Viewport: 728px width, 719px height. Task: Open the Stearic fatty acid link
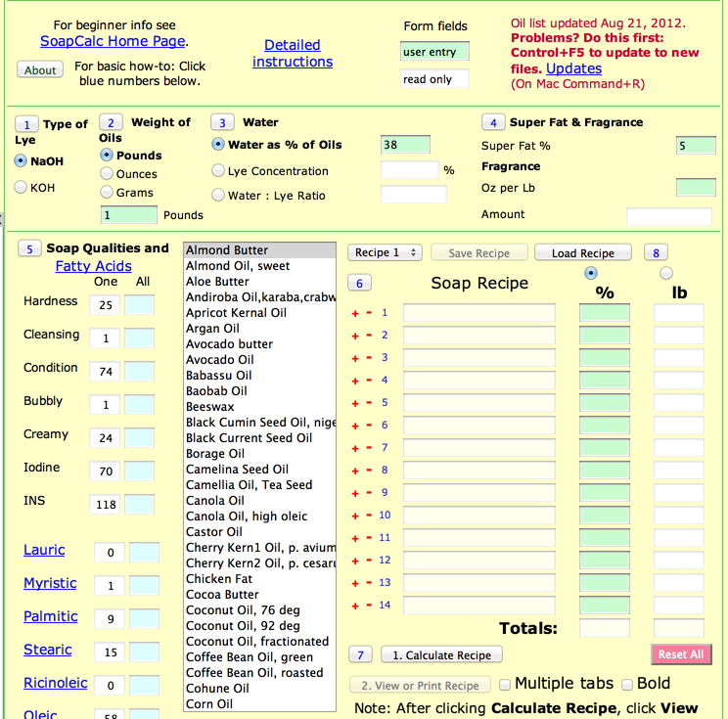click(47, 650)
